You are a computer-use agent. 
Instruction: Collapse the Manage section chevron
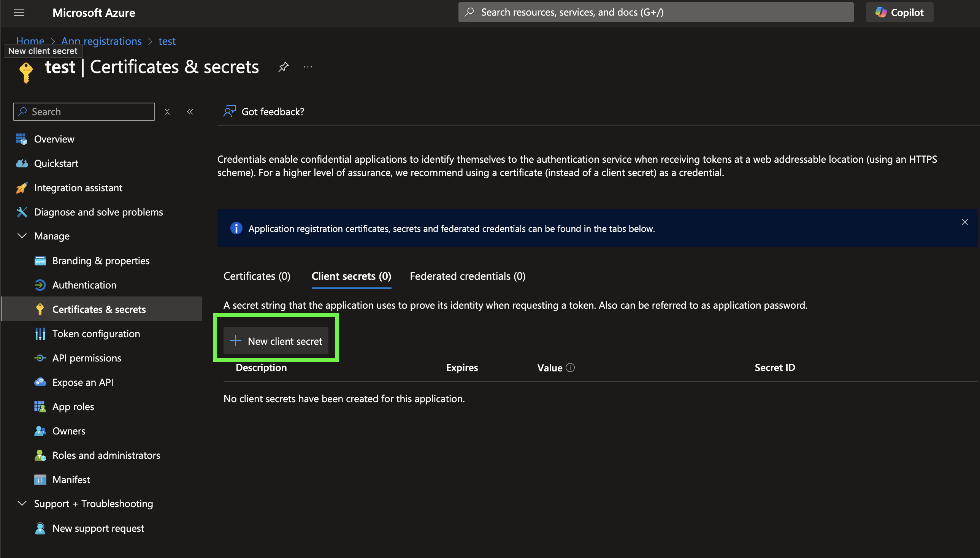[x=22, y=236]
